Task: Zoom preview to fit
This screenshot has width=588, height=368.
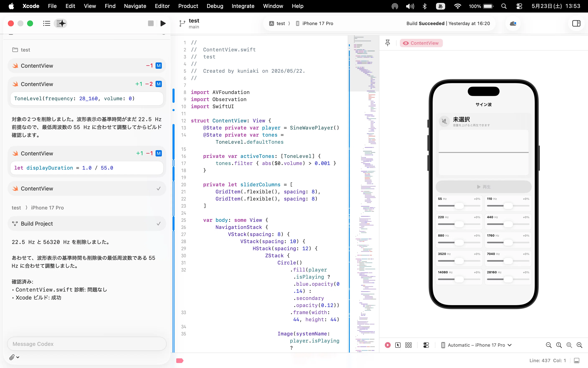Action: click(569, 345)
